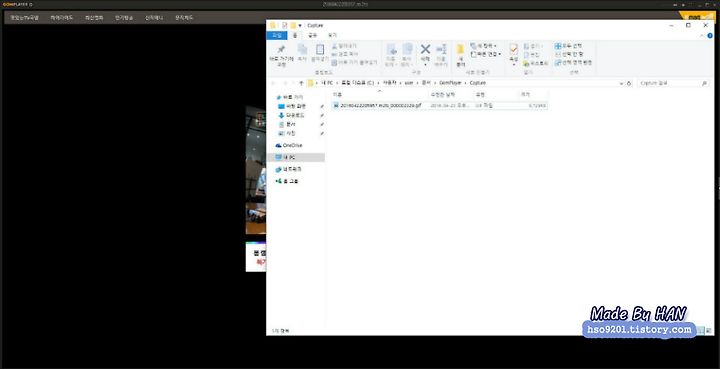Open 바탕 화면 (Desktop) in the navigation pane

[x=292, y=106]
